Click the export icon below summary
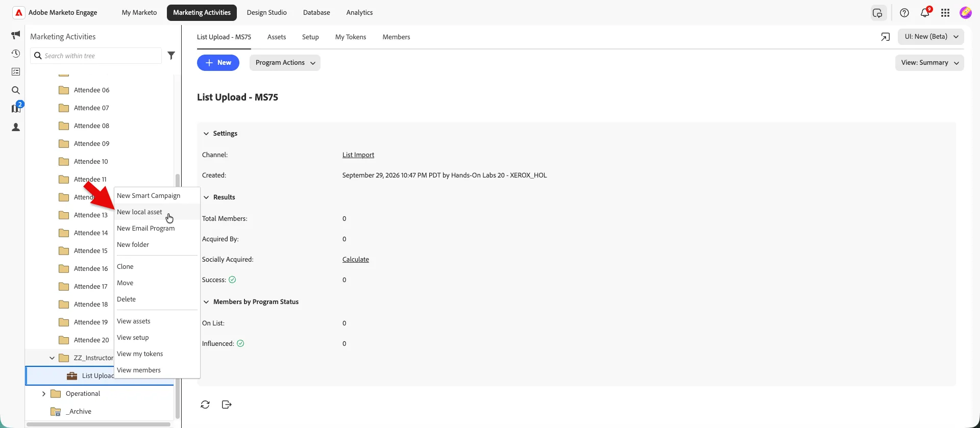Image resolution: width=980 pixels, height=428 pixels. (x=227, y=405)
